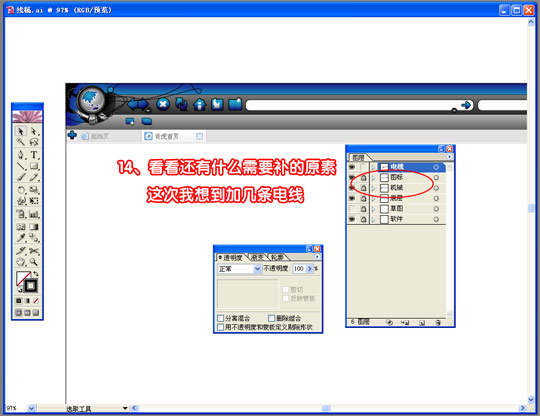Activate the Zoom magnifier tool

[x=34, y=262]
